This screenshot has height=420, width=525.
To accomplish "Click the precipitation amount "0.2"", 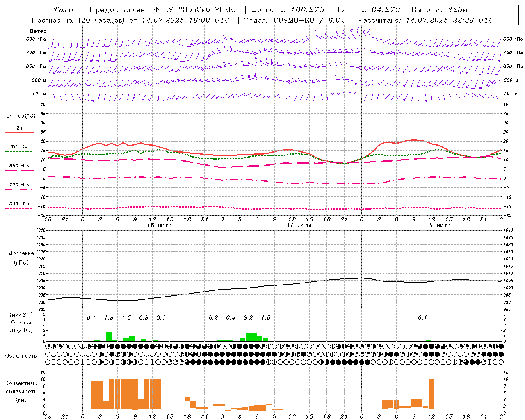I will (213, 318).
